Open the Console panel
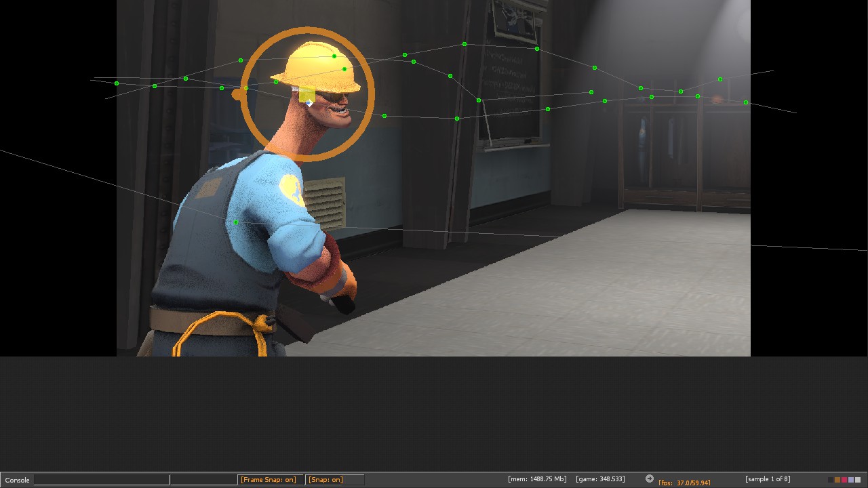The image size is (868, 488). [18, 480]
